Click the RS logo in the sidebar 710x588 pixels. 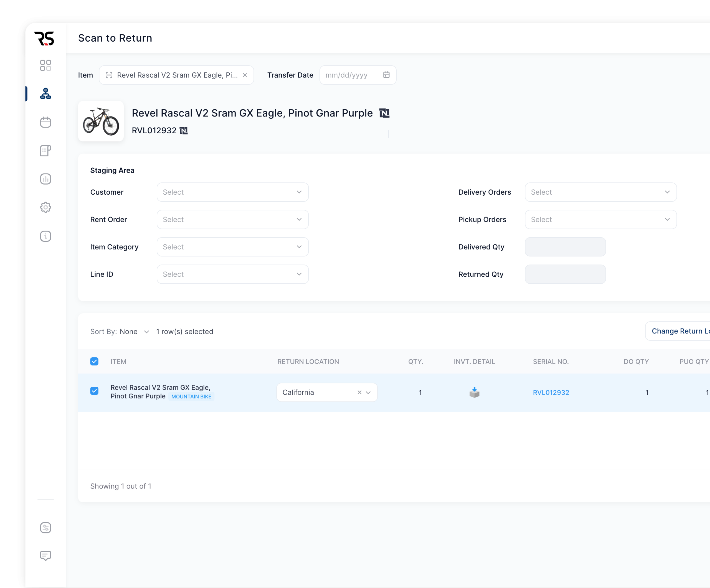[x=44, y=38]
